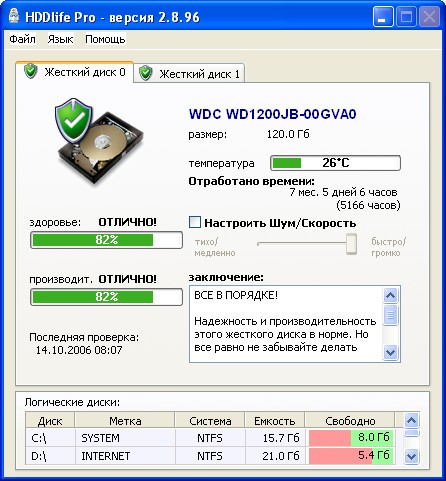Image resolution: width=446 pixels, height=481 pixels.
Task: Click green shield icon on Жесткий диск 0 tab
Action: pos(31,71)
